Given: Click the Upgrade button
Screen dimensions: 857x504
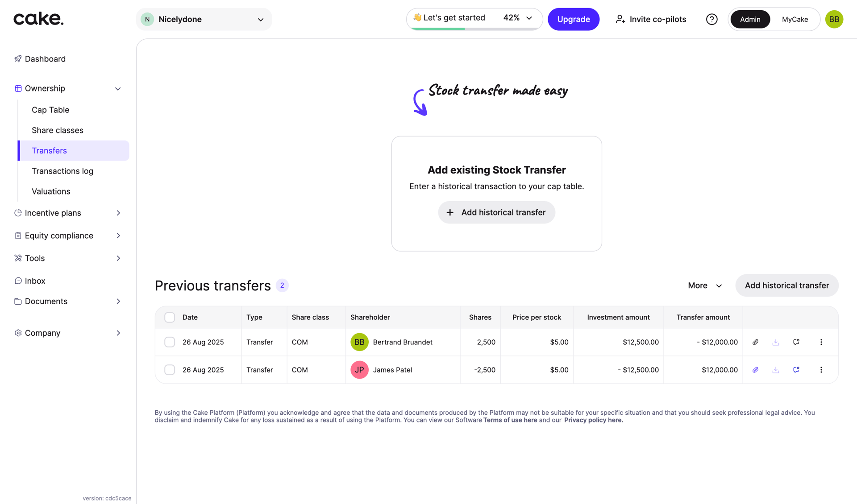Looking at the screenshot, I should click(573, 19).
